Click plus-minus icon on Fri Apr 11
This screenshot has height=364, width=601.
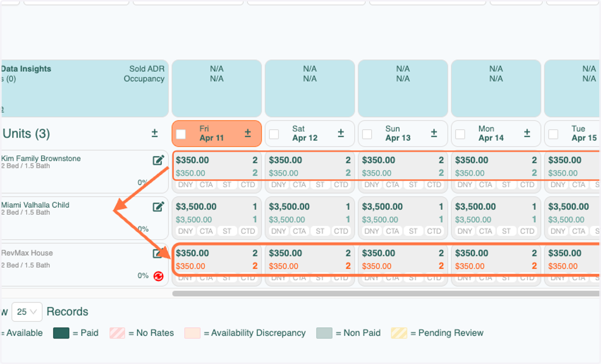[x=247, y=133]
